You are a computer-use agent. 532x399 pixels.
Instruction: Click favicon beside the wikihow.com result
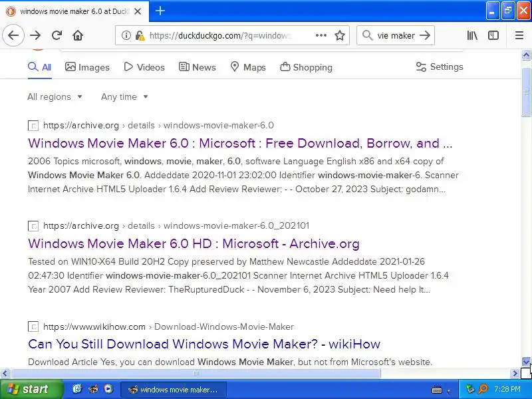click(33, 327)
